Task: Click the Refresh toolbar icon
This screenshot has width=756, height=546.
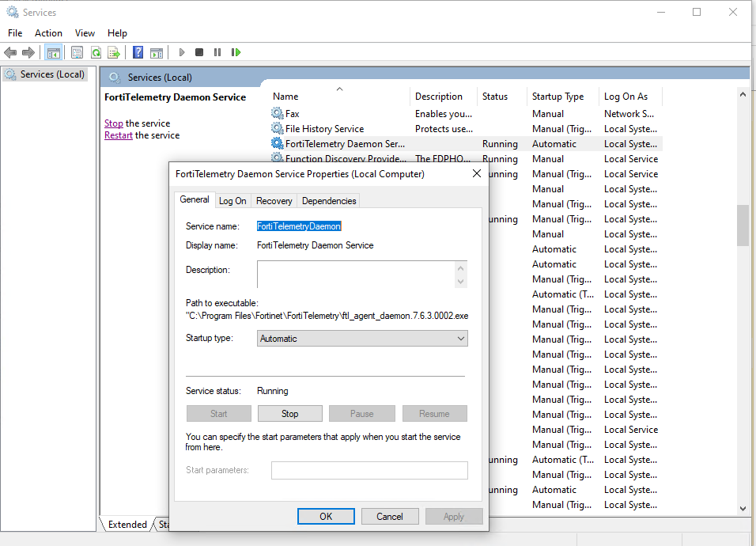Action: (x=96, y=53)
